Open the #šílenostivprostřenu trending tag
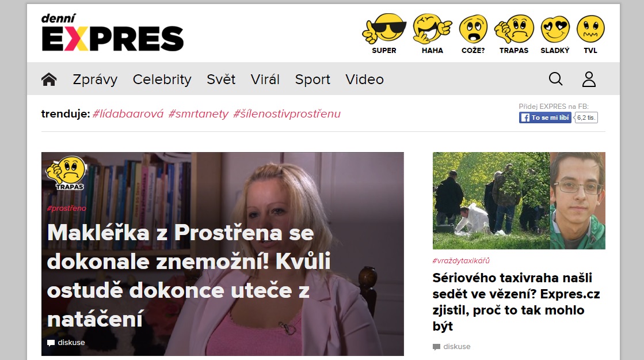 point(287,114)
